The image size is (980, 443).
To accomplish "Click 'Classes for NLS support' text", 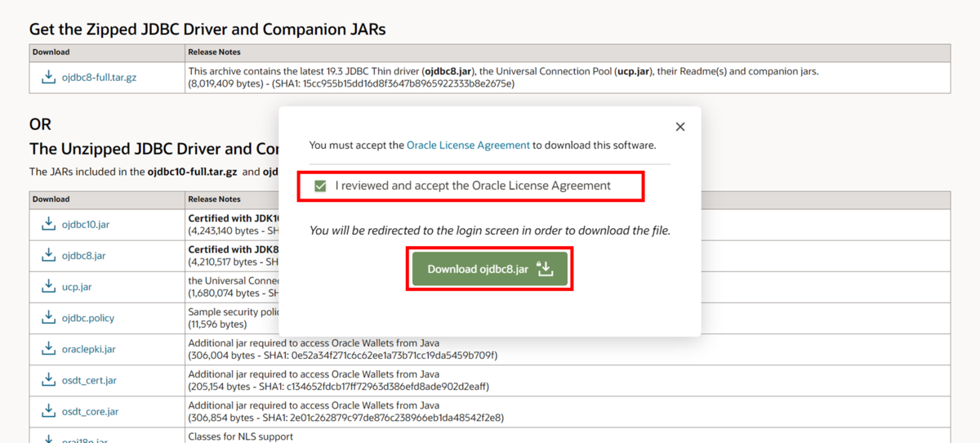I will click(x=241, y=436).
